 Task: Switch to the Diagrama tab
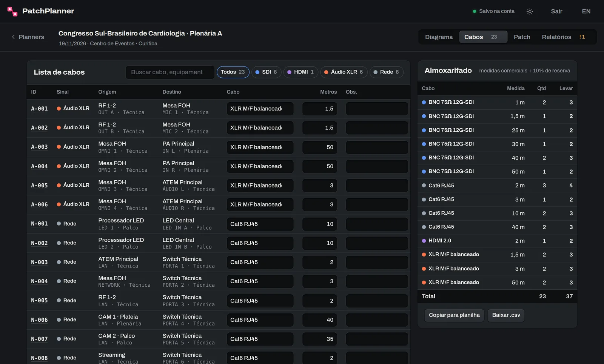pyautogui.click(x=439, y=37)
